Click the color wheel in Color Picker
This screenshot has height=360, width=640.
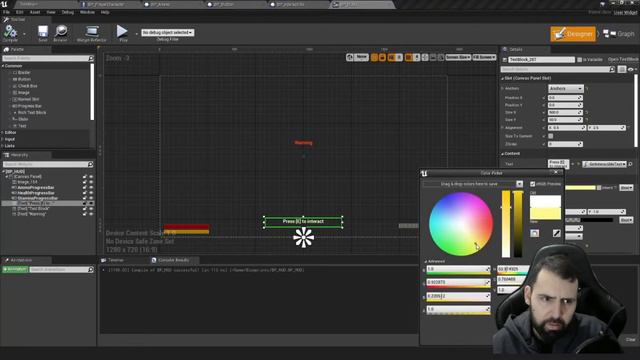(461, 224)
